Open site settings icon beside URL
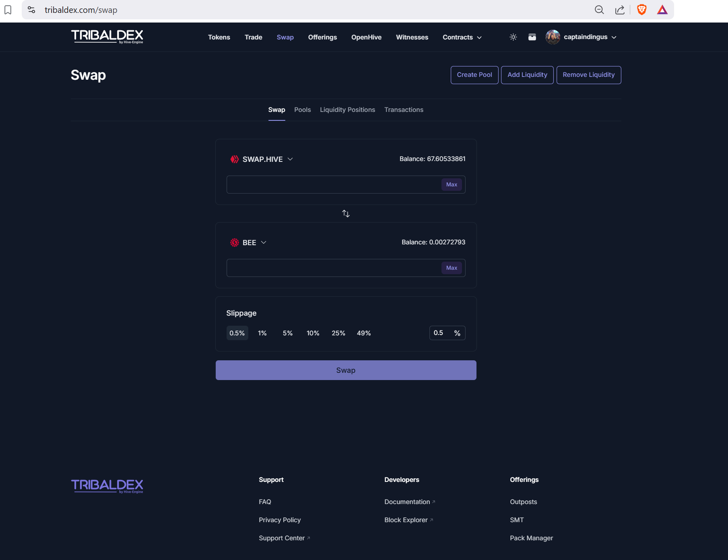The width and height of the screenshot is (728, 560). 31,10
